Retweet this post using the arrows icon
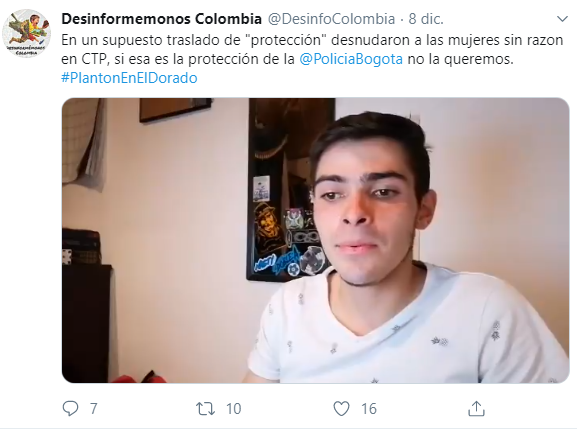The height and width of the screenshot is (437, 577). tap(205, 409)
